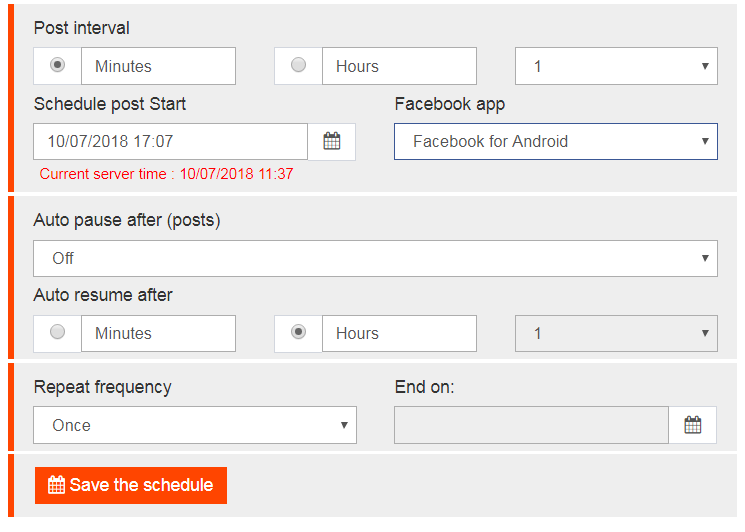The image size is (745, 532).
Task: Click Minutes label box under Post interval
Action: (x=158, y=66)
